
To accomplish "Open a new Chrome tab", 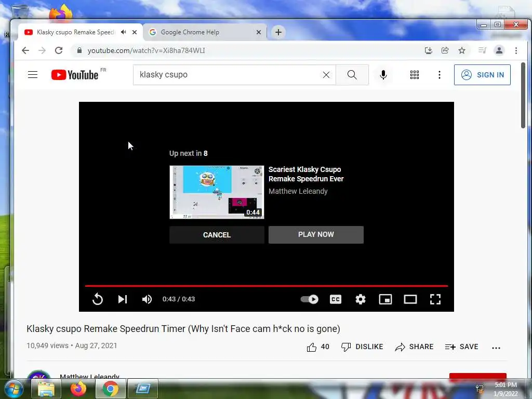I will pyautogui.click(x=278, y=32).
